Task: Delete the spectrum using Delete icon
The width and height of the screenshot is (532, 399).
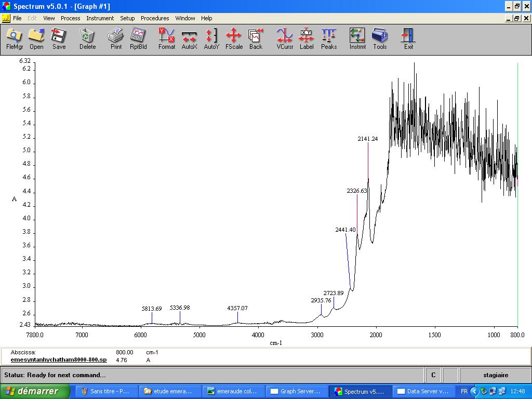Action: 87,39
